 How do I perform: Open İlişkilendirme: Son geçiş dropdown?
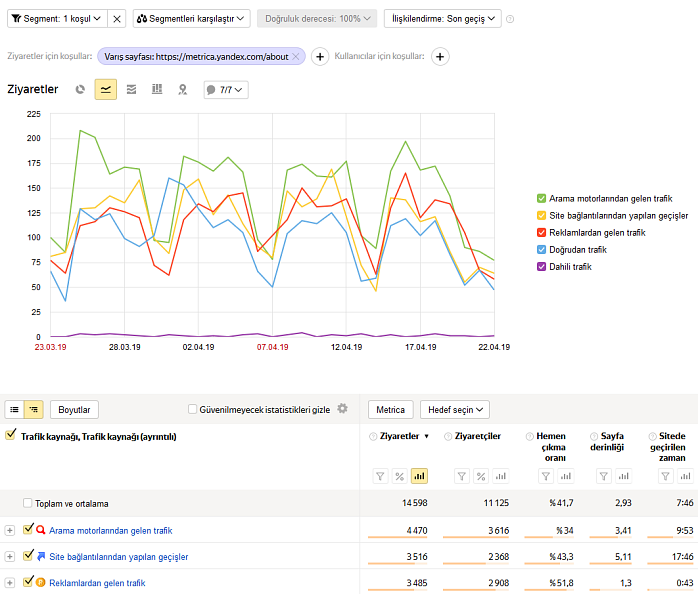point(443,19)
